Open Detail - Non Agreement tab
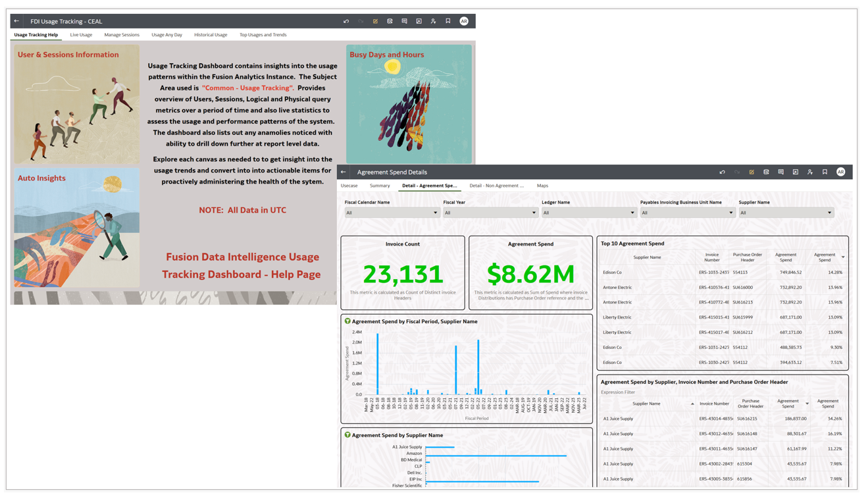 point(497,186)
